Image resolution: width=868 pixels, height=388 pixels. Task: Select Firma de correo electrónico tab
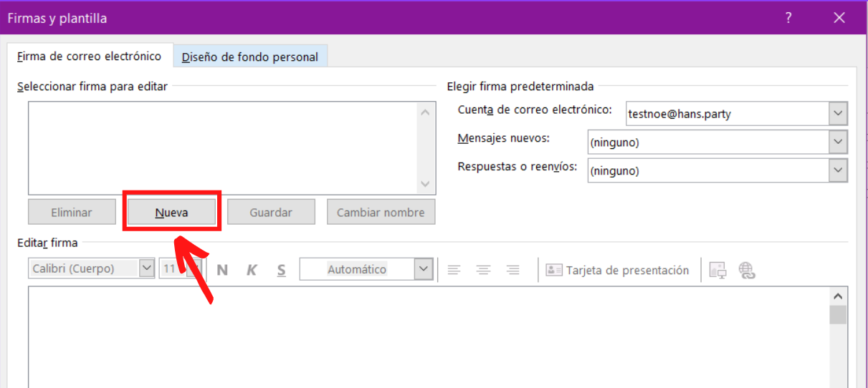(x=90, y=57)
